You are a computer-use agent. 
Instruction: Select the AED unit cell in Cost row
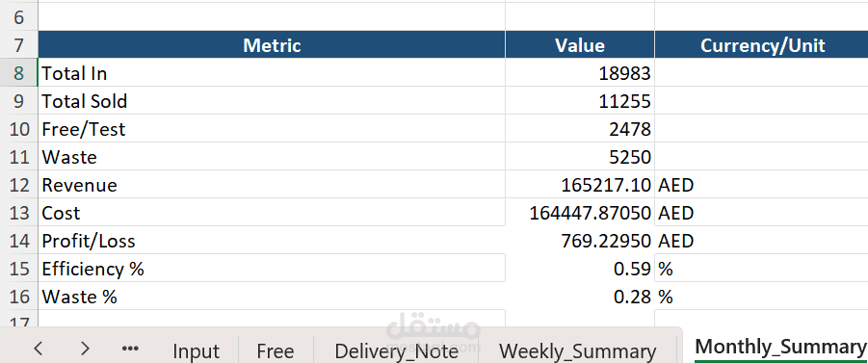[x=762, y=213]
